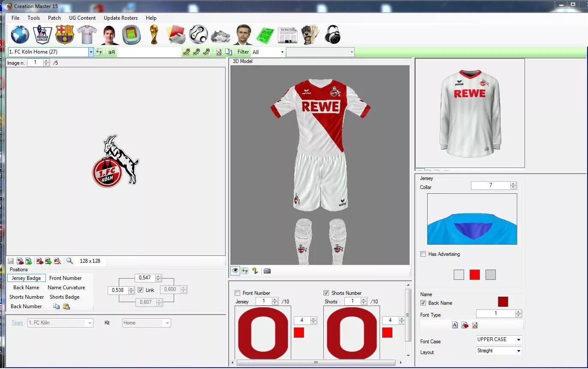Open the green pitch formations icon

pyautogui.click(x=265, y=35)
